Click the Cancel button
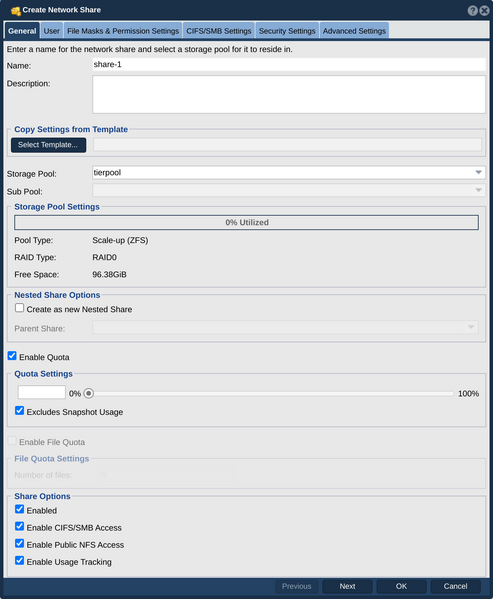Viewport: 493px width, 599px height. click(455, 586)
